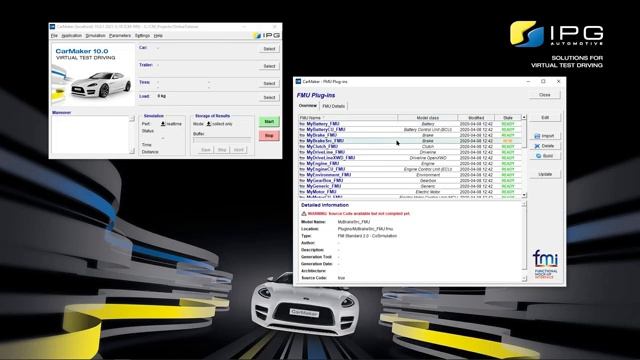Viewport: 640px width, 360px height.
Task: Sort list by State column header
Action: coord(508,118)
